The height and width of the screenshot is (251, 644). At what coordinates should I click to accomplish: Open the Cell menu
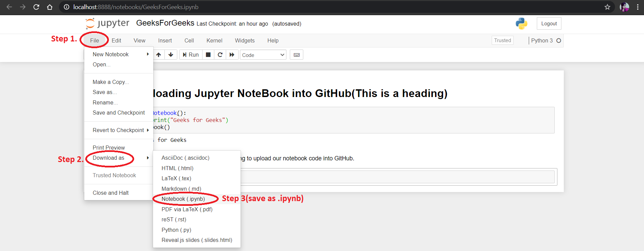click(189, 40)
